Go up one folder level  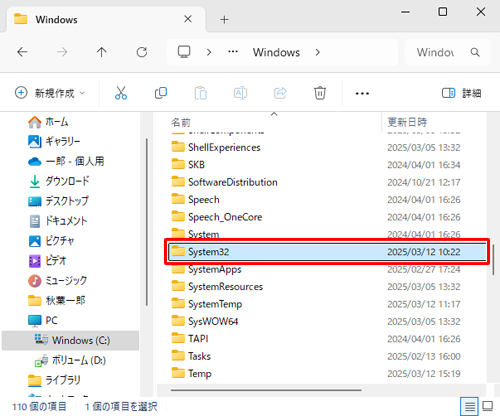pos(102,52)
